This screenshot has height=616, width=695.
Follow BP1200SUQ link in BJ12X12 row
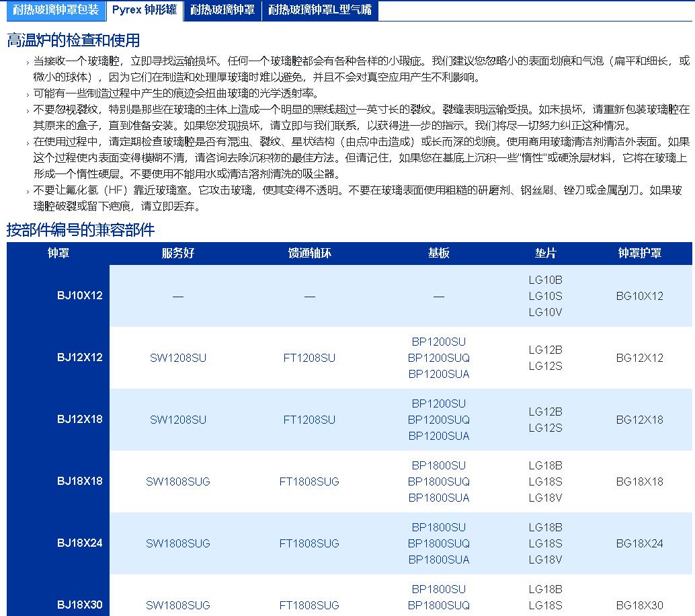[439, 358]
